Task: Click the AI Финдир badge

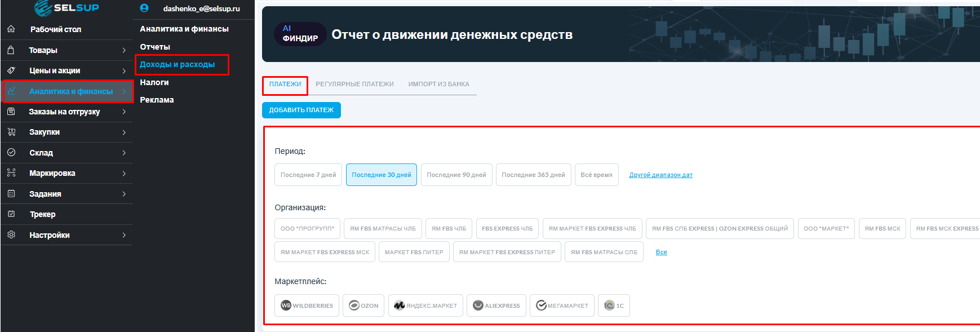Action: tap(300, 34)
